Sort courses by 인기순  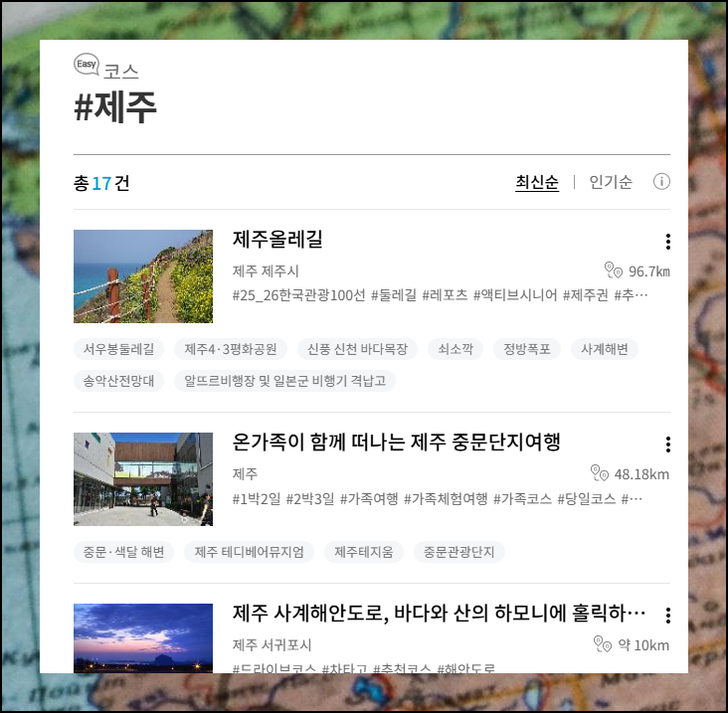(x=611, y=182)
